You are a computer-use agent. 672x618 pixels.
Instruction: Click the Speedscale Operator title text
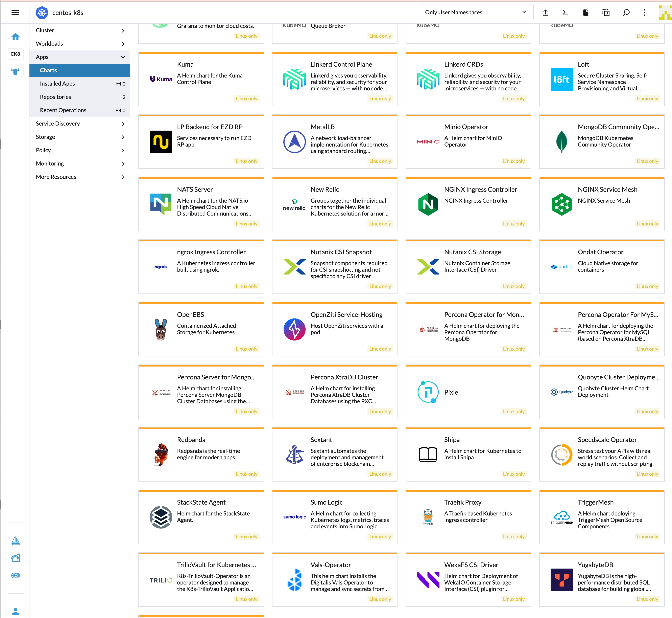point(607,440)
